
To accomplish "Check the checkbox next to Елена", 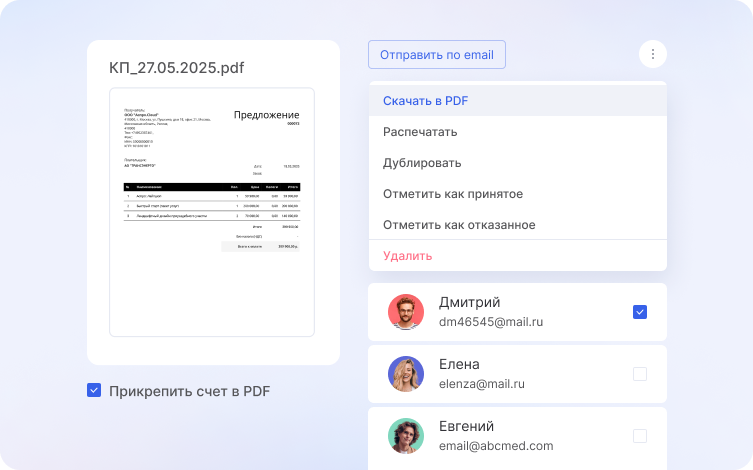I will (x=640, y=374).
